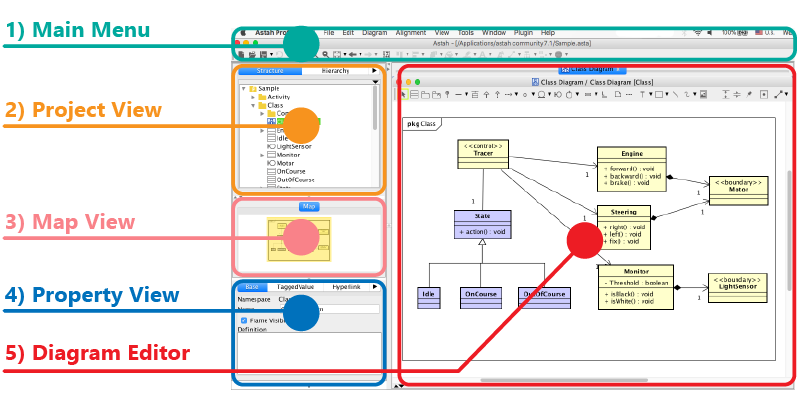Open the File menu
Screen dimensions: 800x404
coord(329,33)
